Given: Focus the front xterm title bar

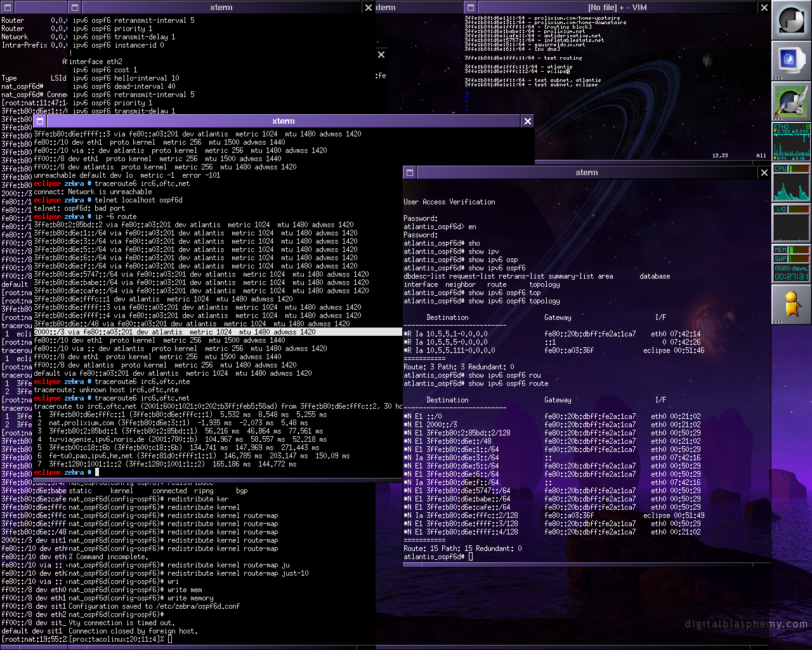Looking at the screenshot, I should pyautogui.click(x=283, y=121).
